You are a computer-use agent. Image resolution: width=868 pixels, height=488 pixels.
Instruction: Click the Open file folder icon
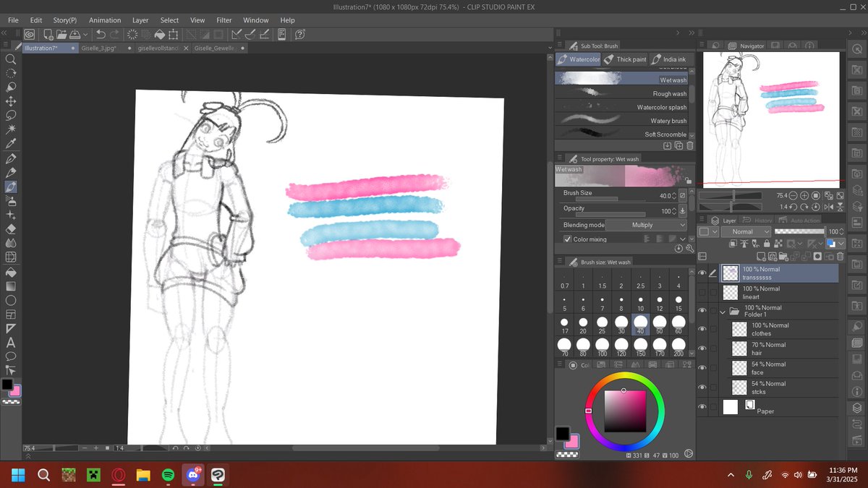pyautogui.click(x=62, y=34)
